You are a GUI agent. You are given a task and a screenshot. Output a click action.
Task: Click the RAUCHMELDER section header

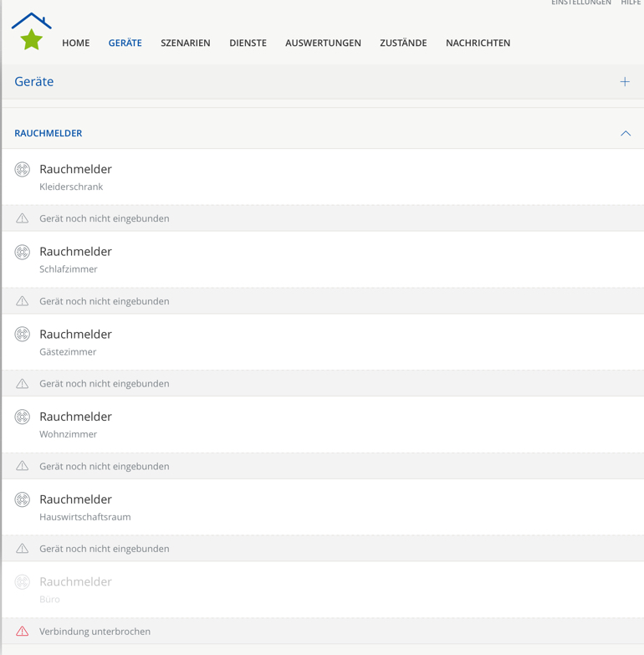point(49,134)
